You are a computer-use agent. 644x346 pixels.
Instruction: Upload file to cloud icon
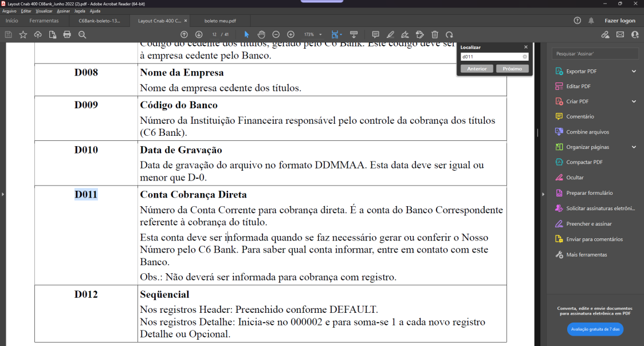coord(38,35)
